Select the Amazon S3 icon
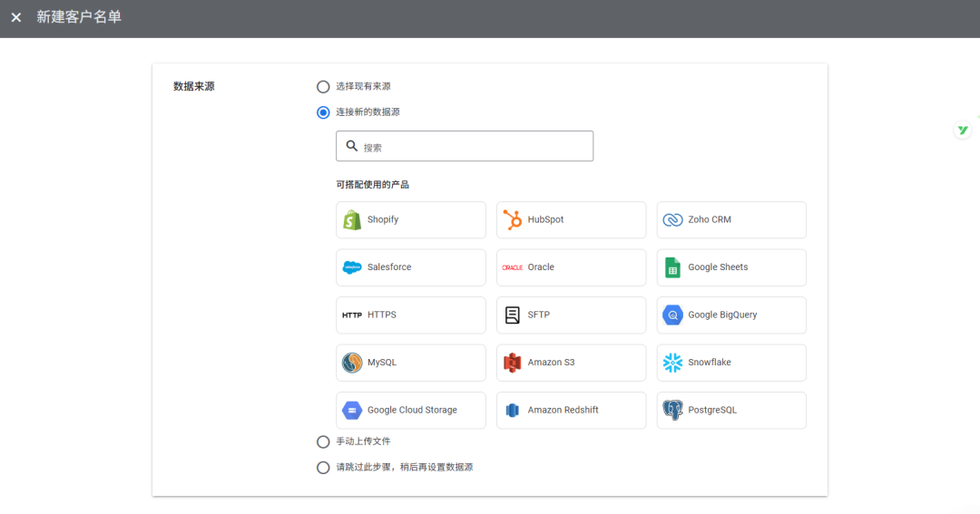This screenshot has height=514, width=980. tap(513, 363)
